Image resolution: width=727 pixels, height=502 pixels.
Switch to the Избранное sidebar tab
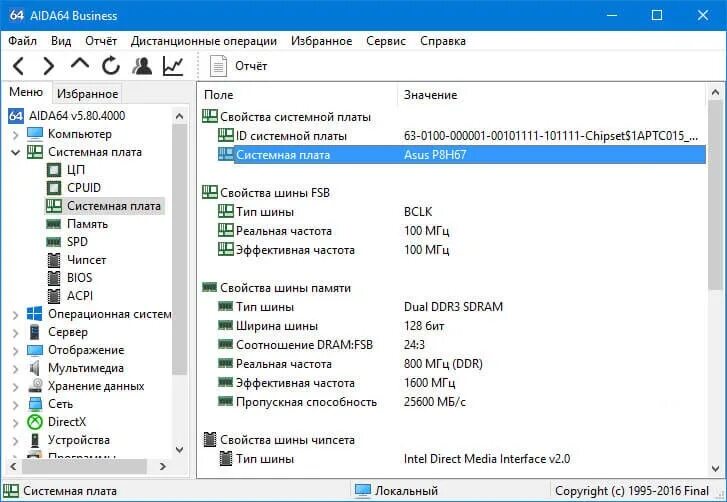click(87, 94)
